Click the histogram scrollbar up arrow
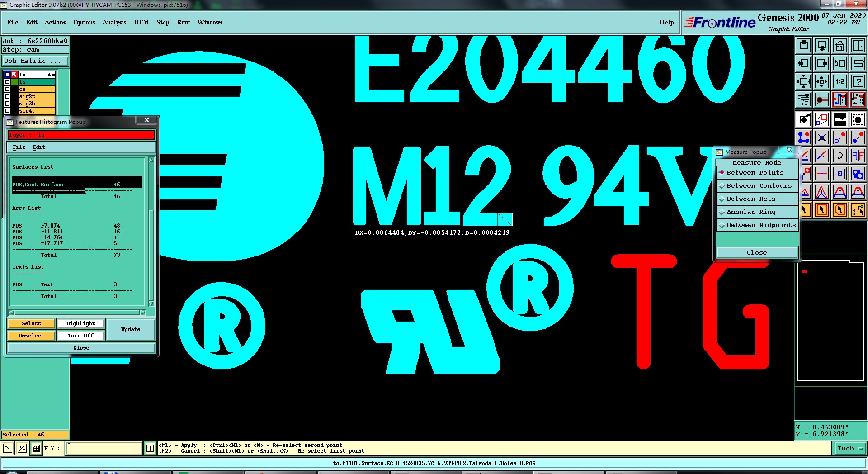 (151, 160)
